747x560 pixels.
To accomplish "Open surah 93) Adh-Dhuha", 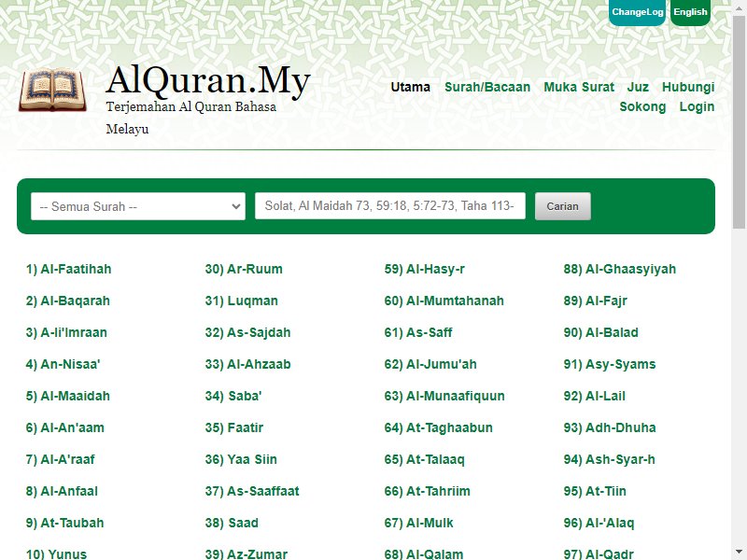I will pos(610,427).
